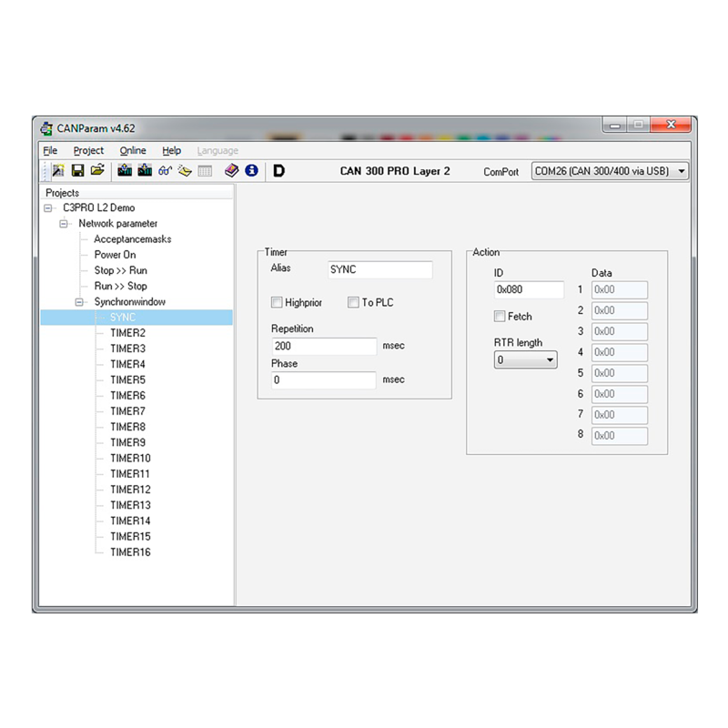Screen dimensions: 728x728
Task: Open the Help menu
Action: click(171, 150)
